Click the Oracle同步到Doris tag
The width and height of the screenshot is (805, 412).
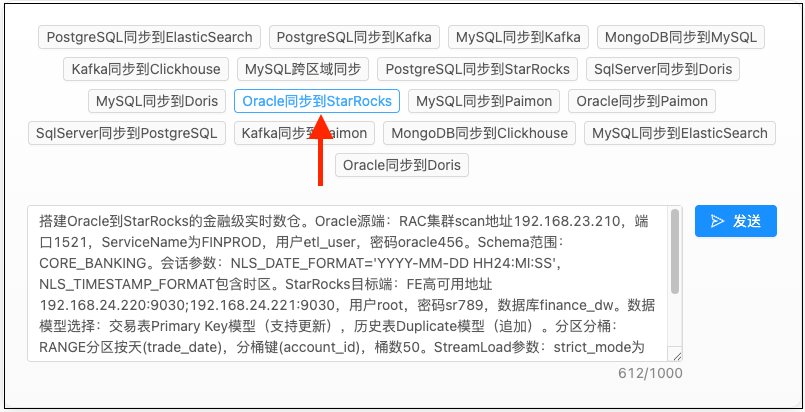point(402,165)
